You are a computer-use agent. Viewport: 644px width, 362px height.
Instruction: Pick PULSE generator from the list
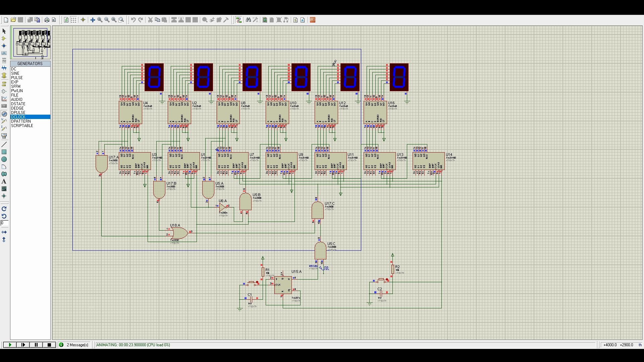tap(17, 78)
